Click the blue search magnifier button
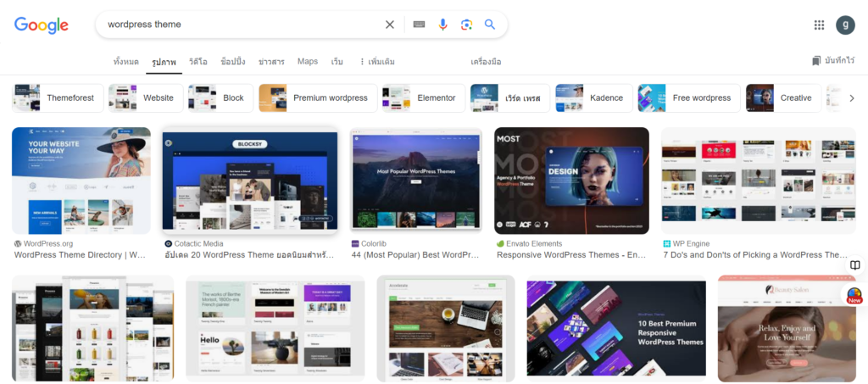 pos(490,25)
